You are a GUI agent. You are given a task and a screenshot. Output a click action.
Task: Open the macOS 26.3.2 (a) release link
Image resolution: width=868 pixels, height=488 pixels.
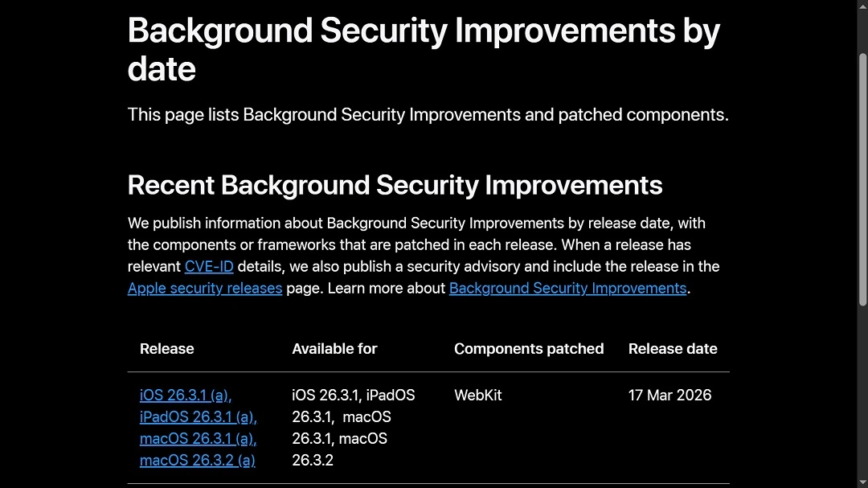[x=197, y=460]
